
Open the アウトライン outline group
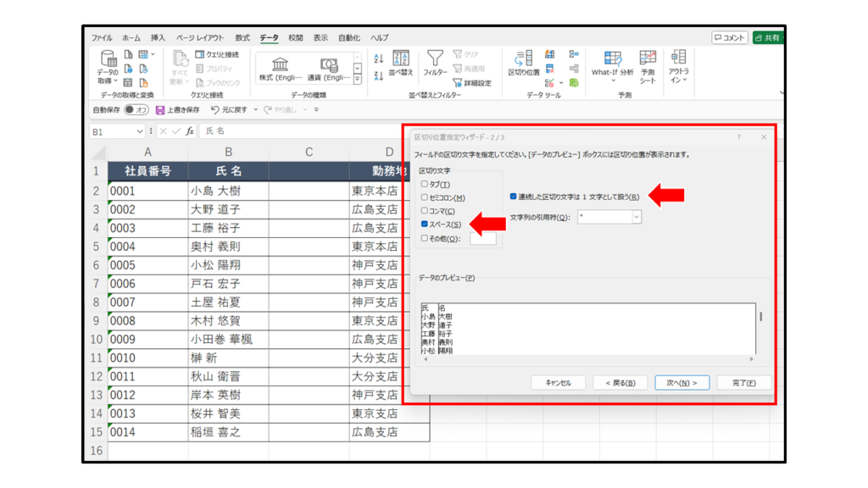[679, 66]
